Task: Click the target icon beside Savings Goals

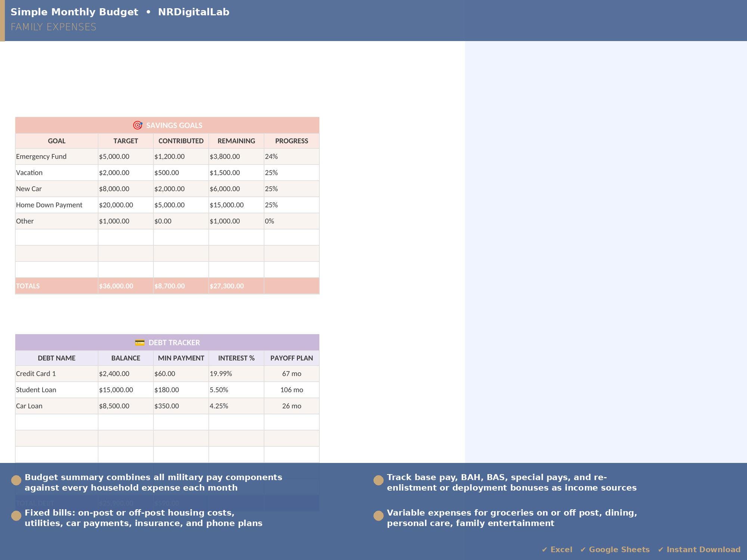Action: click(137, 125)
